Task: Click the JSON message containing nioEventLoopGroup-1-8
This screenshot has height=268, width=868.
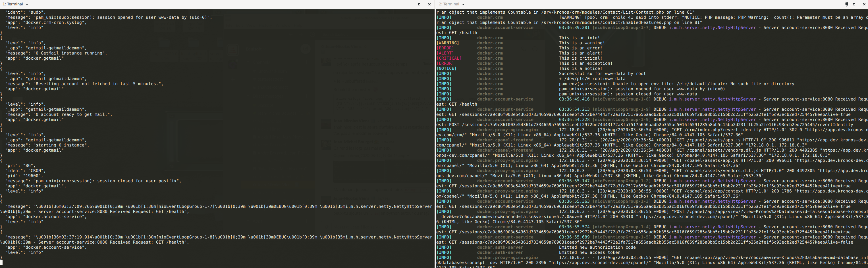Action: 216,240
